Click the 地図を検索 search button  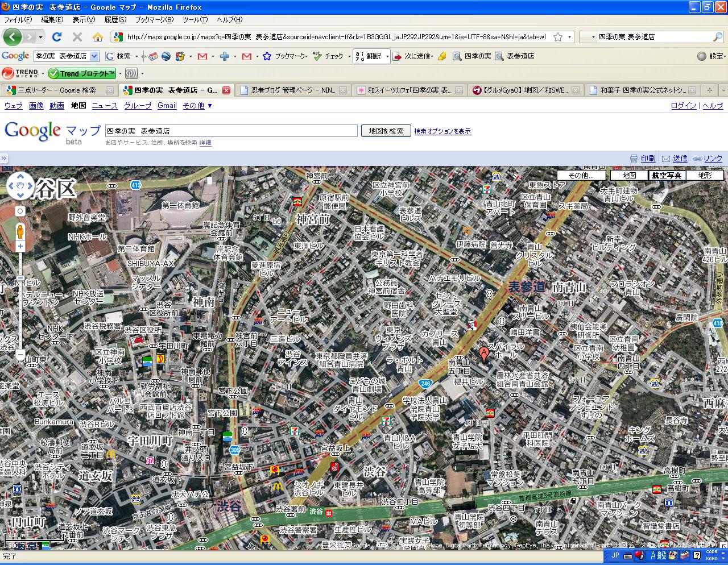(386, 131)
